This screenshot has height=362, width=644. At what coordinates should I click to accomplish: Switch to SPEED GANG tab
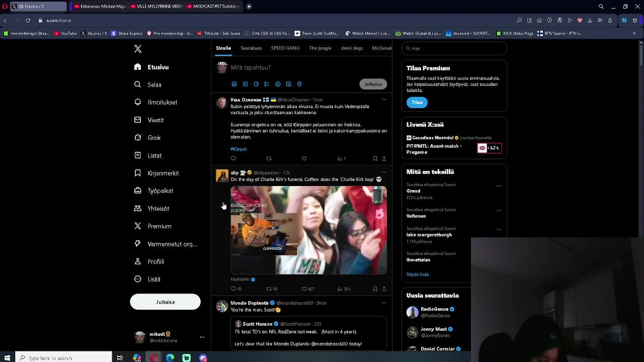pos(285,48)
